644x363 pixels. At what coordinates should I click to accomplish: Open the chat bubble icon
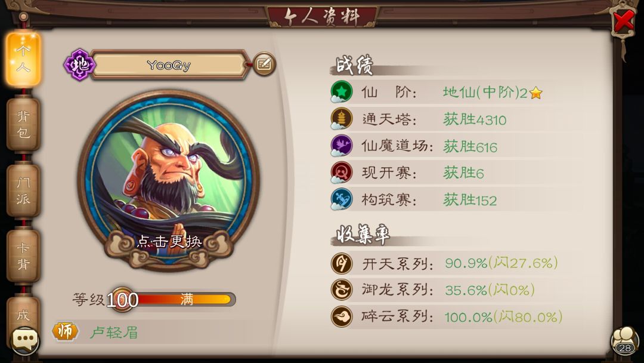tap(25, 340)
